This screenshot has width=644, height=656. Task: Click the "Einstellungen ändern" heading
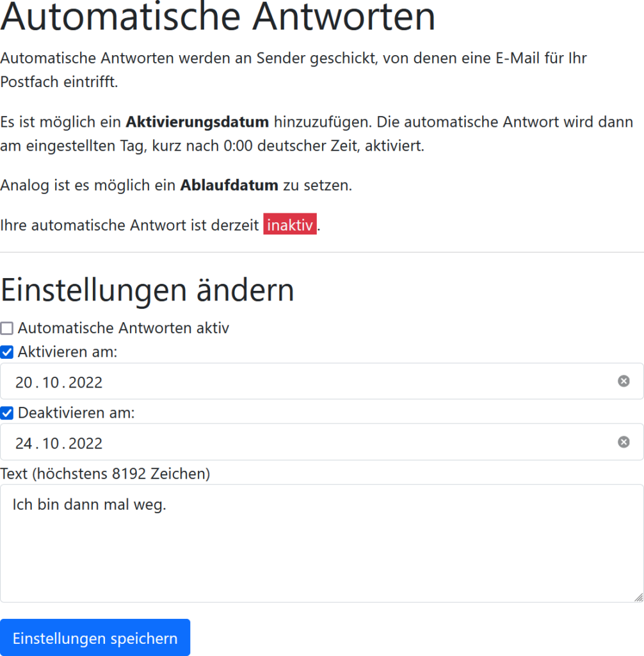[x=147, y=290]
